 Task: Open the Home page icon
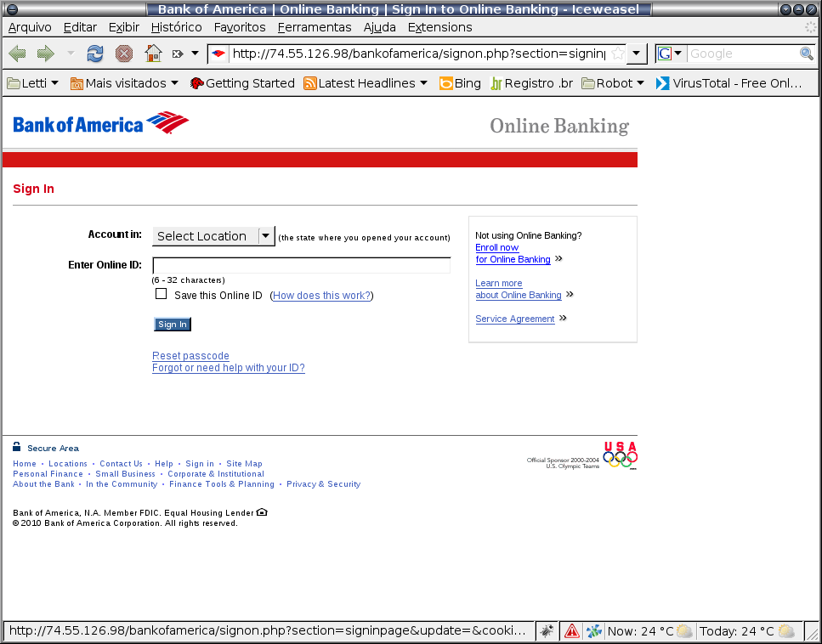point(153,54)
